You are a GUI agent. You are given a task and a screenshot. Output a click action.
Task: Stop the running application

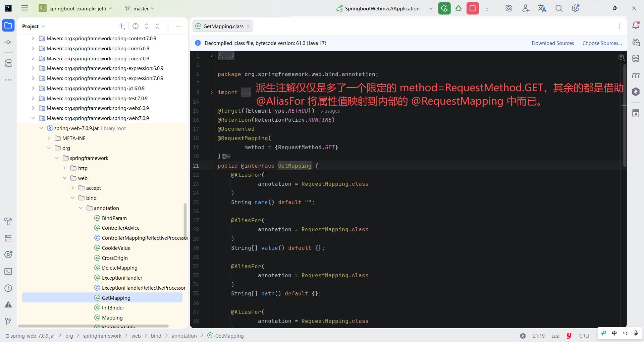pyautogui.click(x=473, y=8)
